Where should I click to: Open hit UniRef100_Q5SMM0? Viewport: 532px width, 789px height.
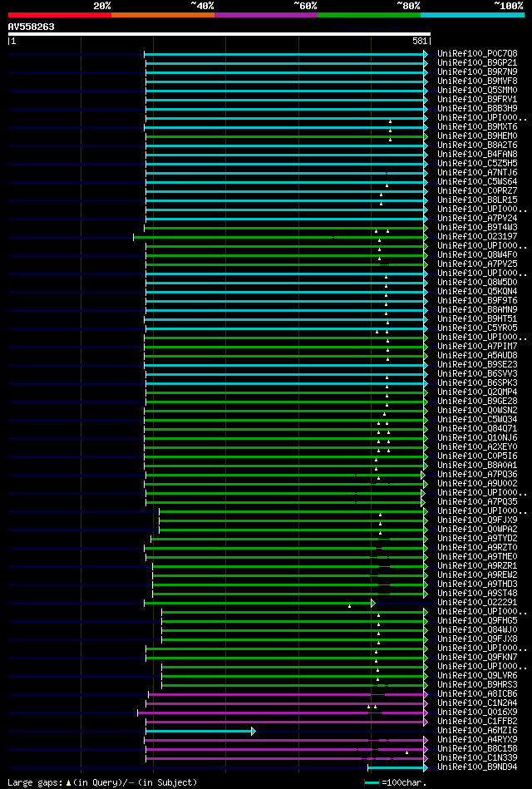tap(477, 91)
